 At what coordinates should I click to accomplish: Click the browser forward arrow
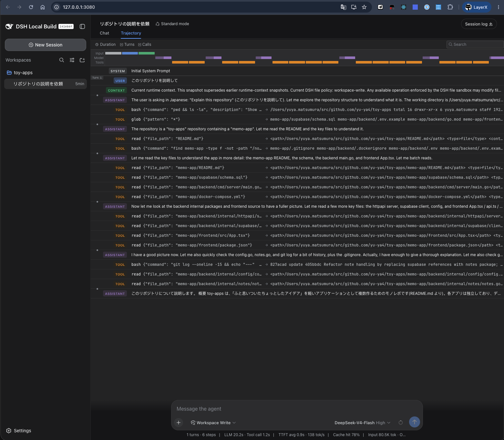click(x=19, y=7)
